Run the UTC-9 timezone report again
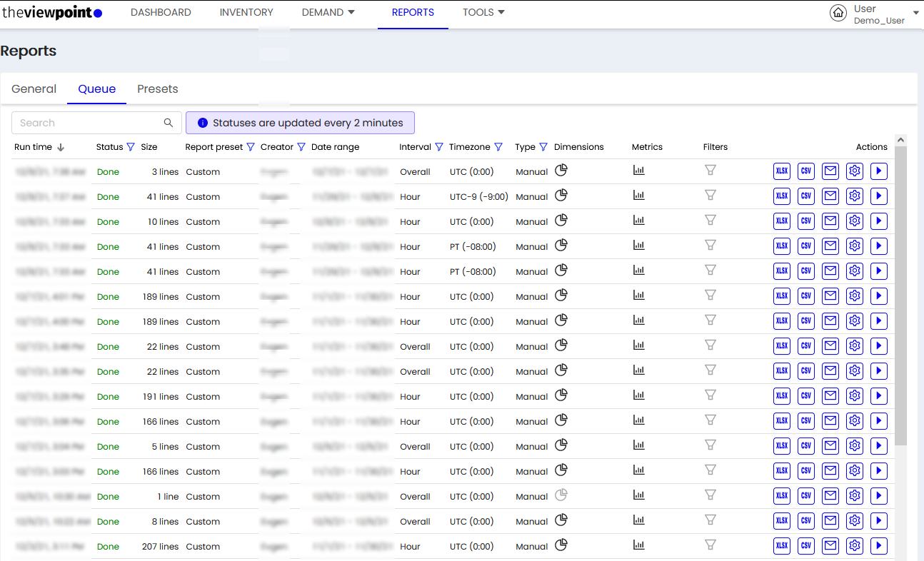924x561 pixels. point(879,196)
